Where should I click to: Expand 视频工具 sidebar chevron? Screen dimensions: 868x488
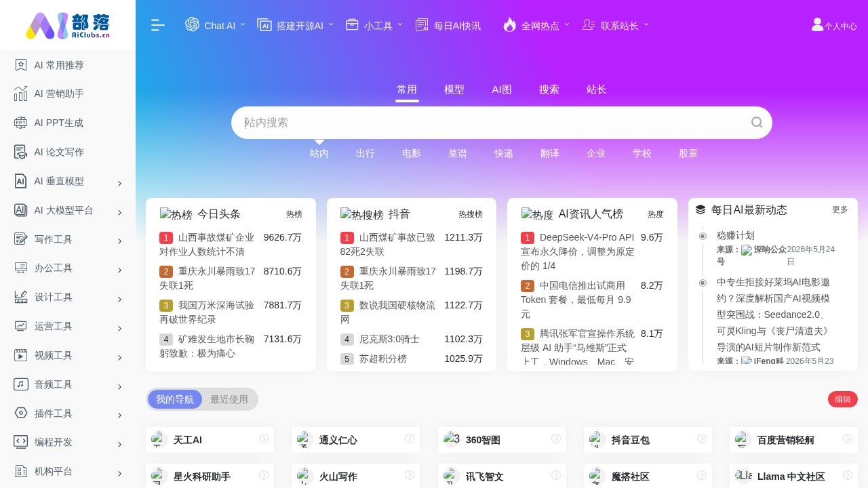click(119, 357)
